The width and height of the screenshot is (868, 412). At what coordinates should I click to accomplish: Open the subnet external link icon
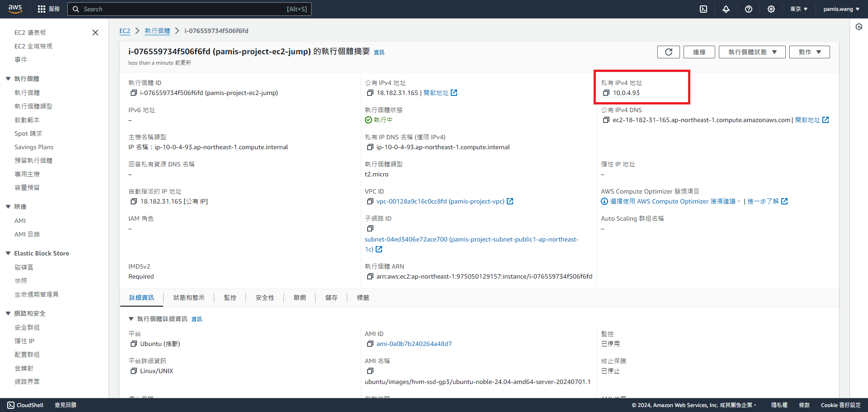tap(379, 249)
